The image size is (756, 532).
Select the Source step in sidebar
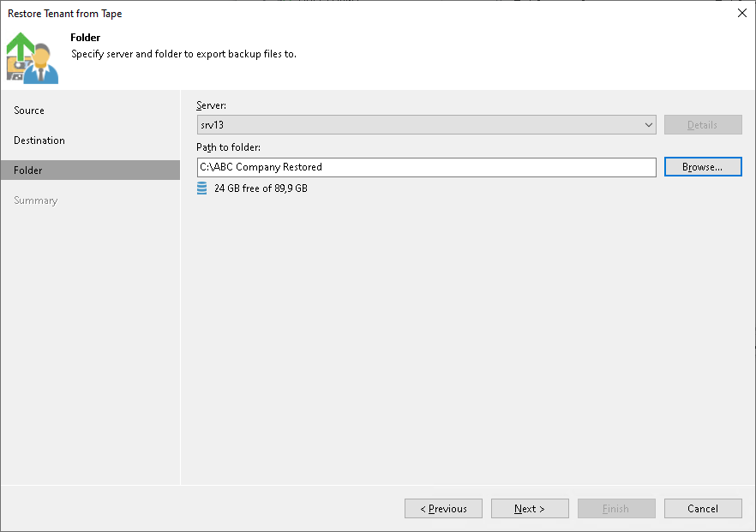[27, 110]
